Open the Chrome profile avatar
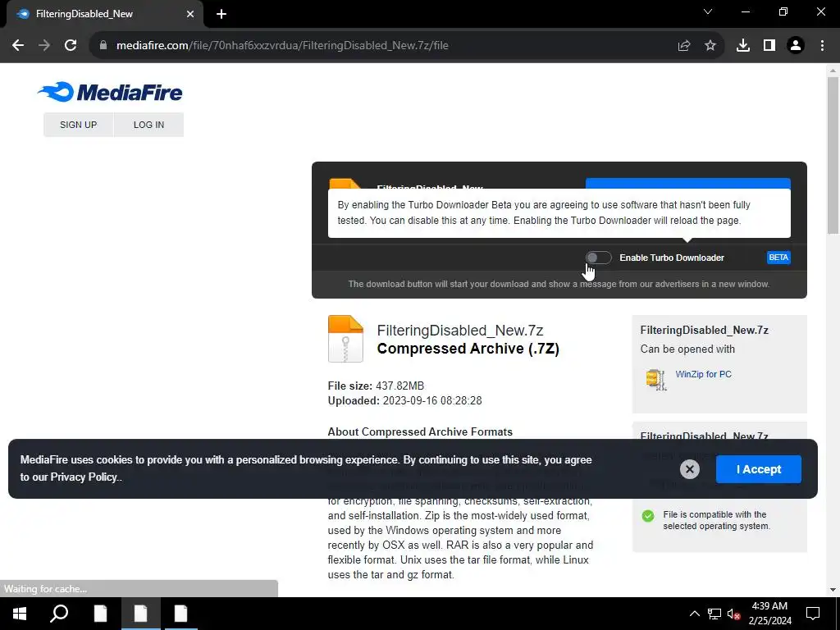This screenshot has height=630, width=840. click(796, 46)
